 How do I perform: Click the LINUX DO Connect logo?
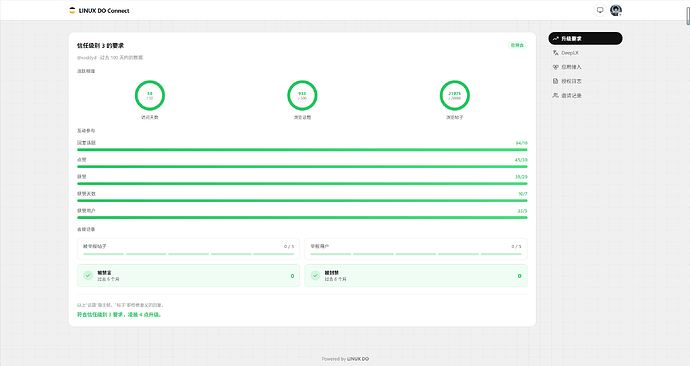(99, 11)
